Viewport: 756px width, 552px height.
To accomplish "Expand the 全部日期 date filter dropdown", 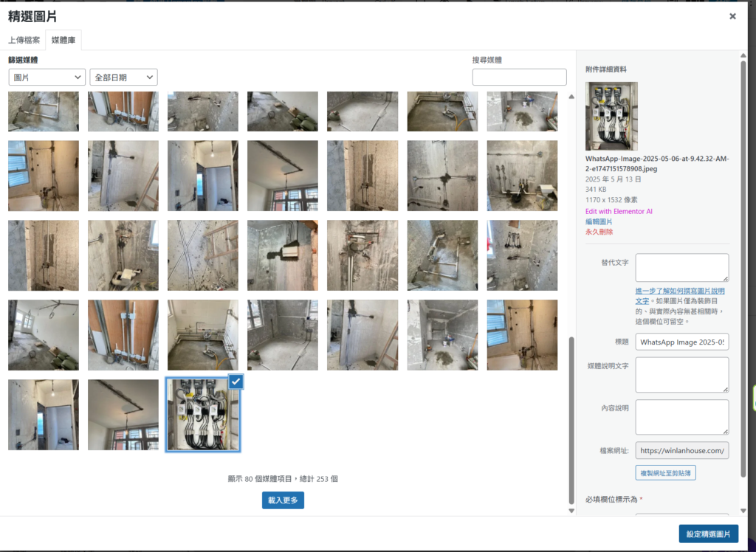I will [123, 77].
